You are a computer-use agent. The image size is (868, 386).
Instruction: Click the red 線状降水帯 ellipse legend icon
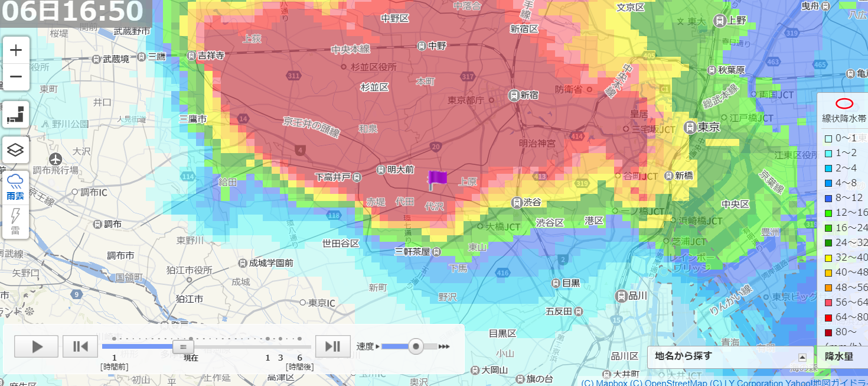click(x=844, y=103)
